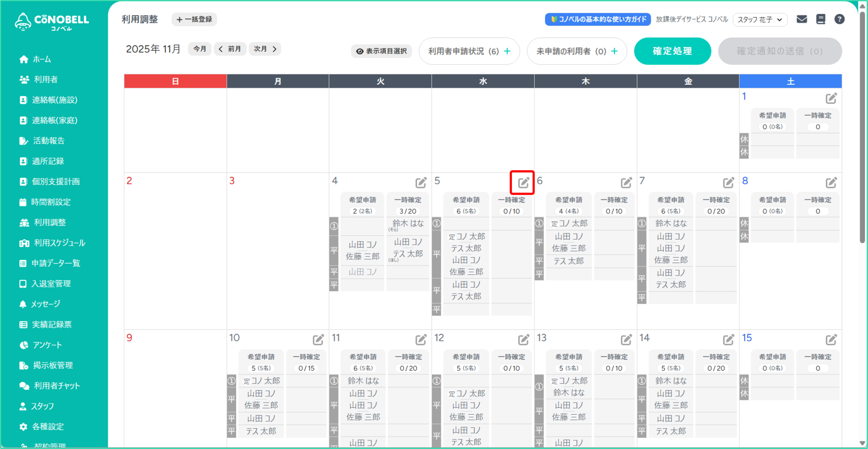Image resolution: width=868 pixels, height=449 pixels.
Task: Open the 表示項目選択 eye display selector
Action: (381, 51)
